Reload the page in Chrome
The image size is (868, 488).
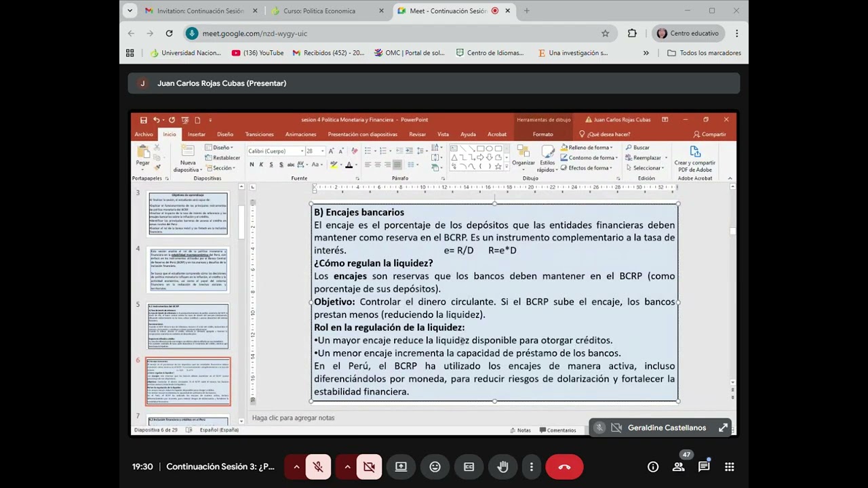click(169, 33)
